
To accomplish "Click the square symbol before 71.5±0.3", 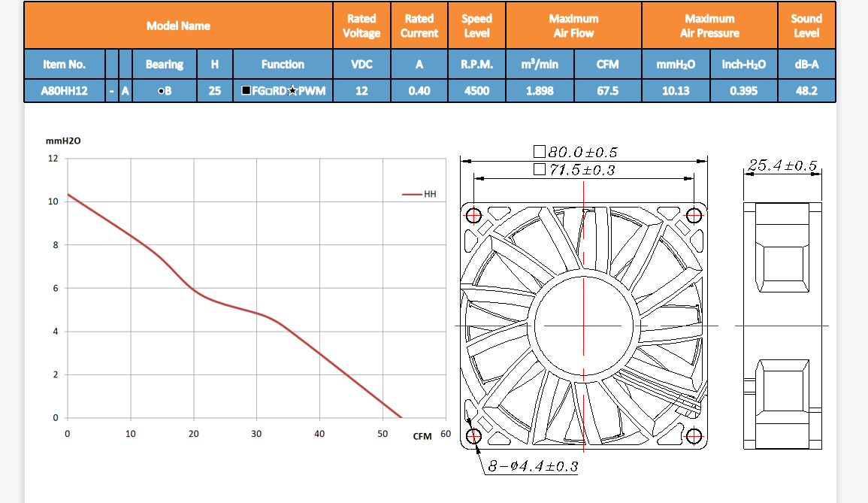I will pyautogui.click(x=539, y=169).
